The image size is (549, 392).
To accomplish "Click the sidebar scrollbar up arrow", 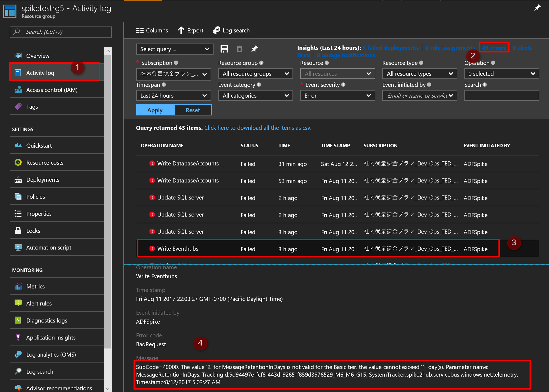I will point(108,51).
